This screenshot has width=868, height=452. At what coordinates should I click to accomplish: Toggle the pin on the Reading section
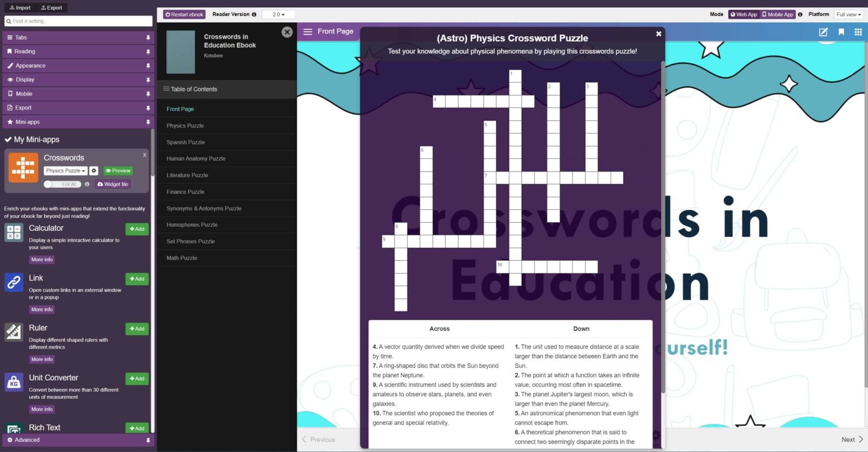[148, 51]
